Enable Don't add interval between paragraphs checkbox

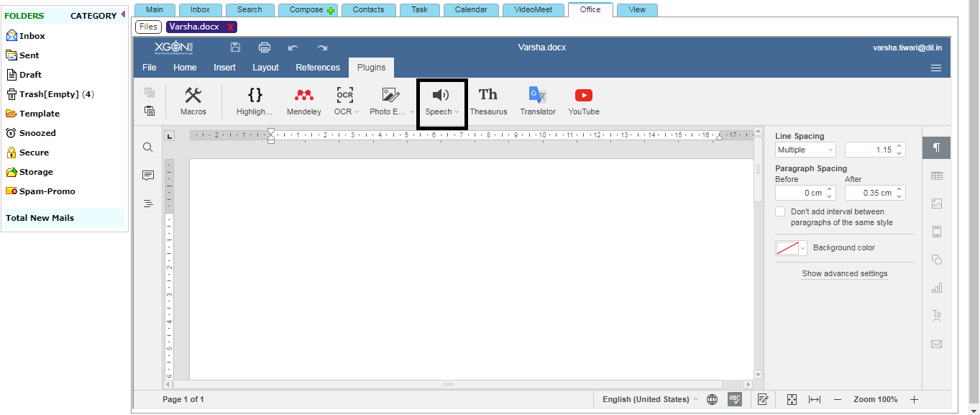[x=780, y=211]
